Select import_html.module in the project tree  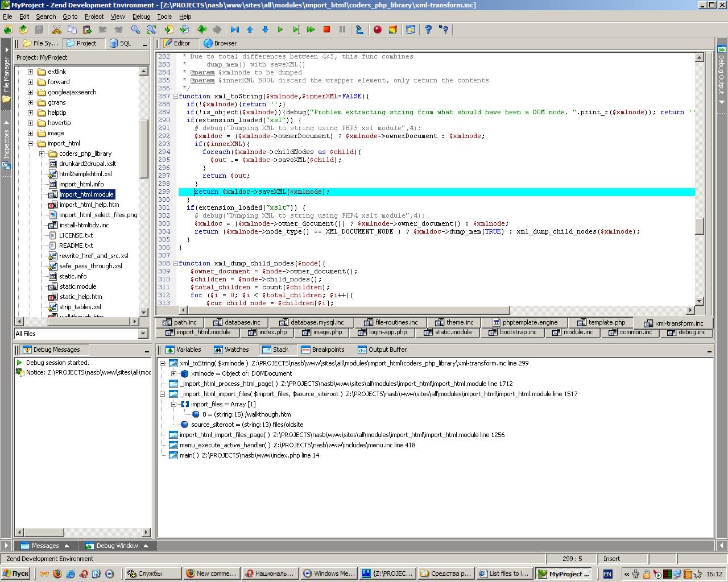pos(86,194)
